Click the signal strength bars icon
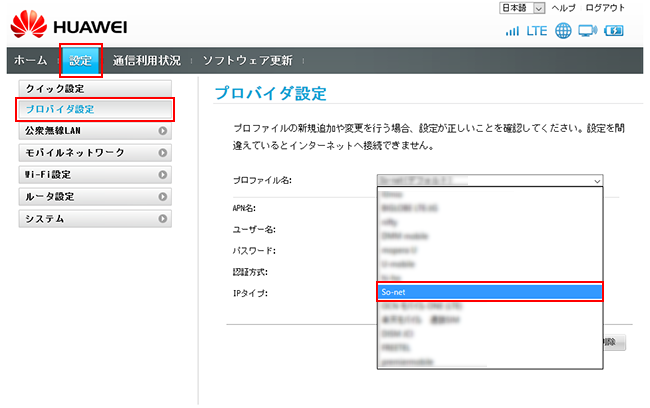The width and height of the screenshot is (650, 408). [x=513, y=31]
